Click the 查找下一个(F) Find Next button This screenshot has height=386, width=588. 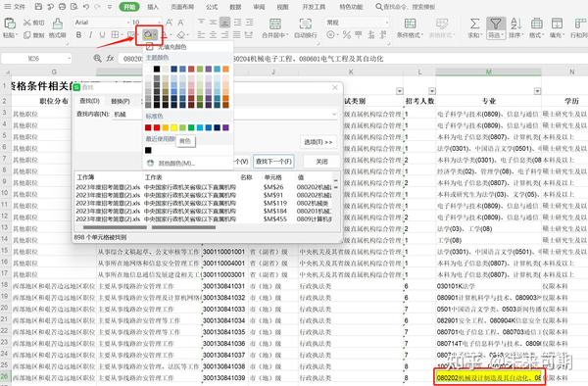point(273,161)
